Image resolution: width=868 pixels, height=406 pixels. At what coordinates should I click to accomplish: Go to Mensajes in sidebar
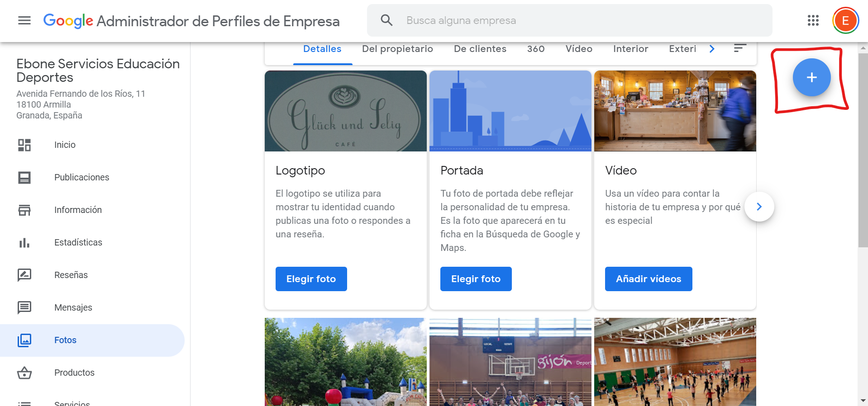73,307
